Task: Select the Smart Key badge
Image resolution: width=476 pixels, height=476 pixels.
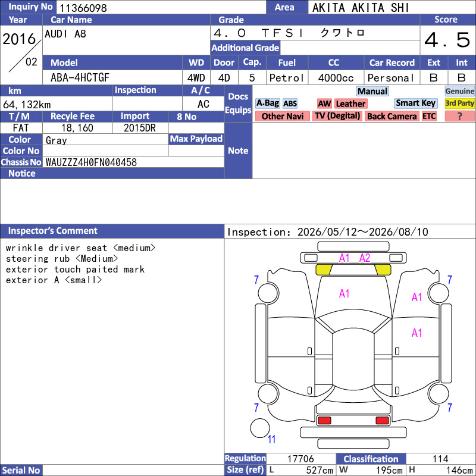Action: point(415,103)
